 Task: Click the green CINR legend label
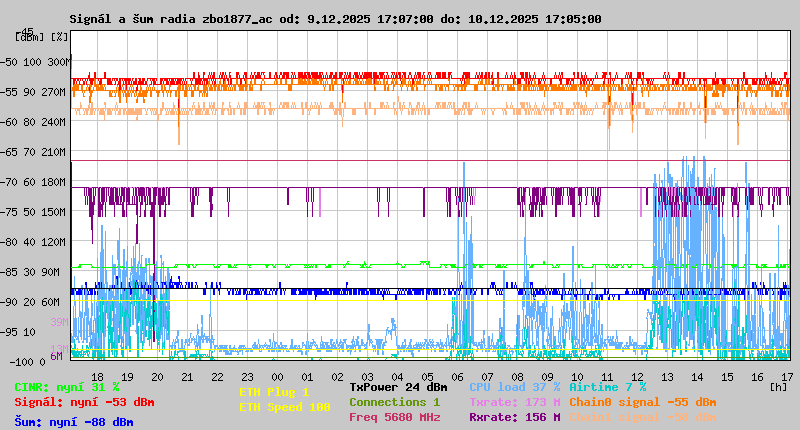tap(67, 387)
